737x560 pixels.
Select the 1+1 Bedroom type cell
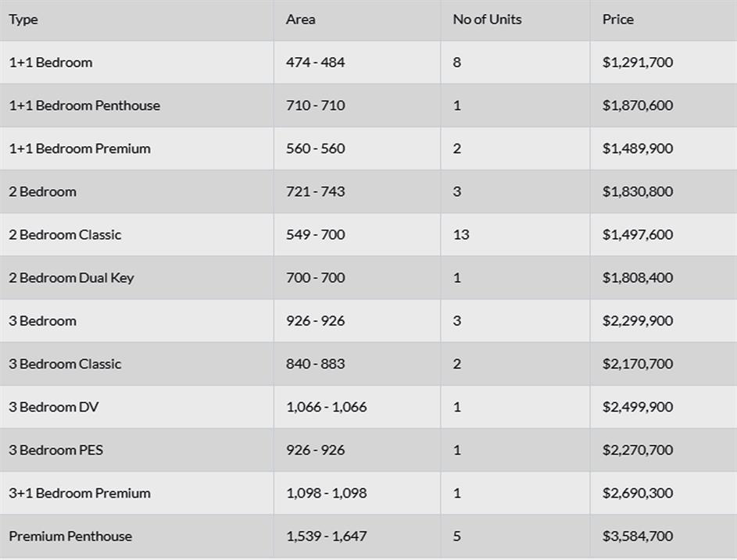[51, 62]
